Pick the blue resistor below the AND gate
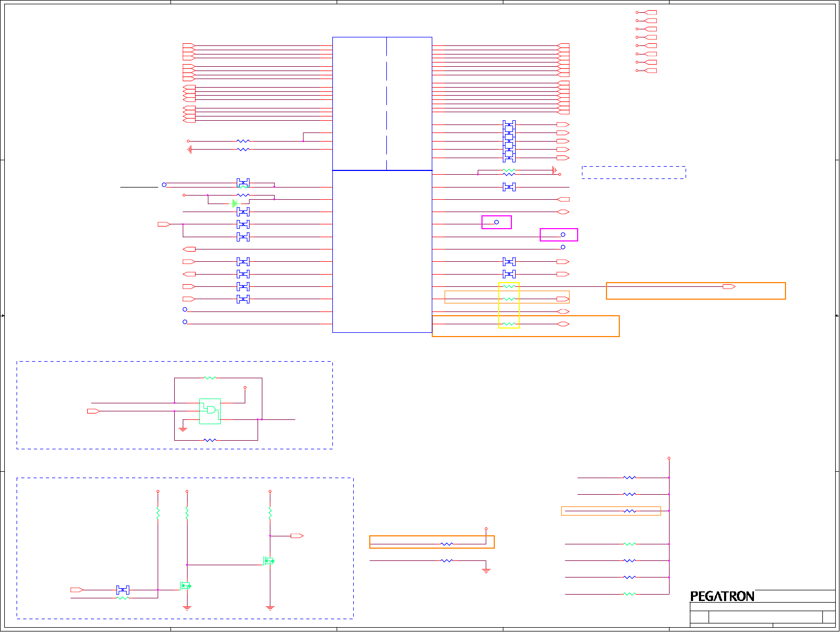Screen dimensions: 840x632 pos(210,440)
